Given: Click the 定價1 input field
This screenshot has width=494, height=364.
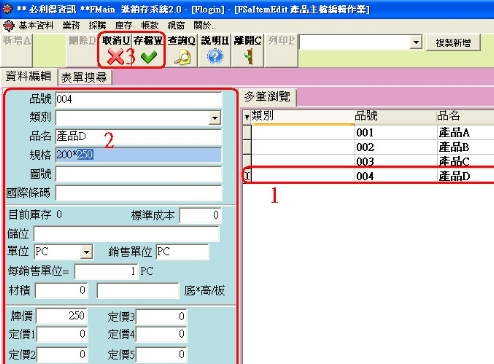Looking at the screenshot, I should click(61, 334).
